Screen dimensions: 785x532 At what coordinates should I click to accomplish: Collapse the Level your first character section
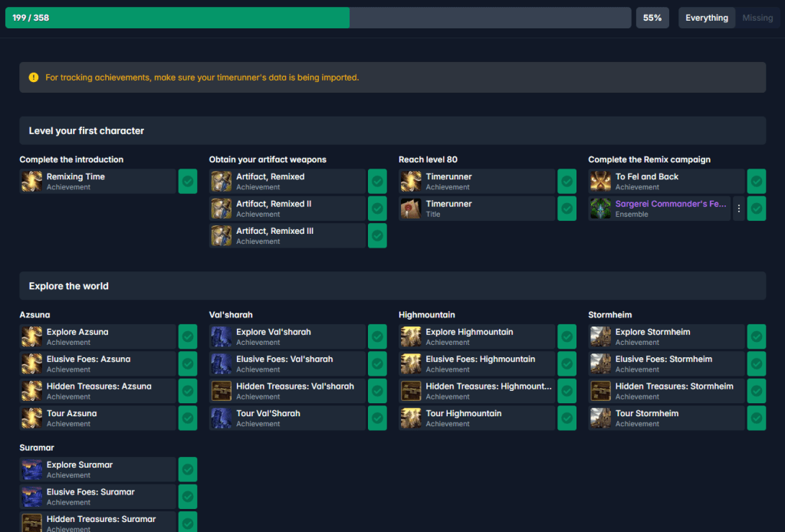[392, 131]
